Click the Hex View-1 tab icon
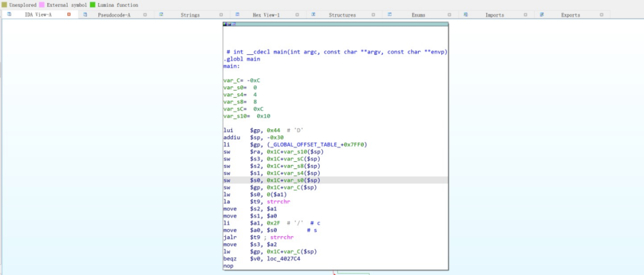Image resolution: width=644 pixels, height=275 pixels. 237,14
